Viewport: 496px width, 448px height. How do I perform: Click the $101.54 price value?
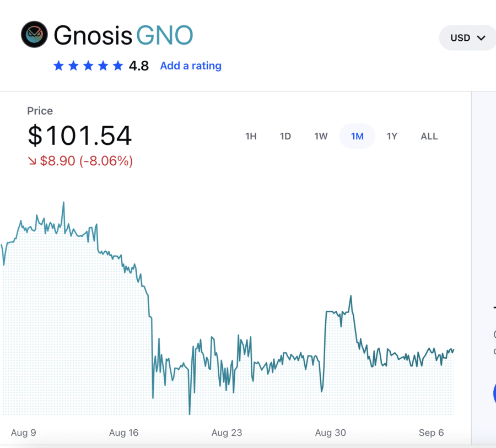tap(79, 136)
